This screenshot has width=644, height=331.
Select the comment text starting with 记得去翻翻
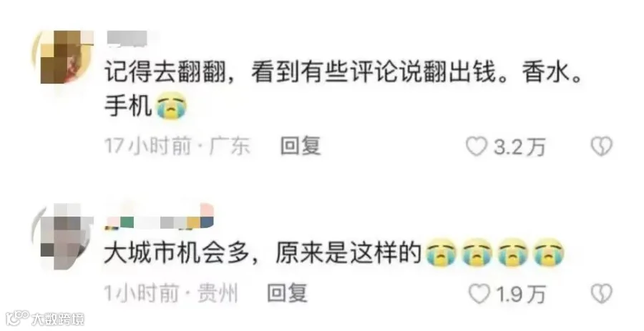click(343, 90)
